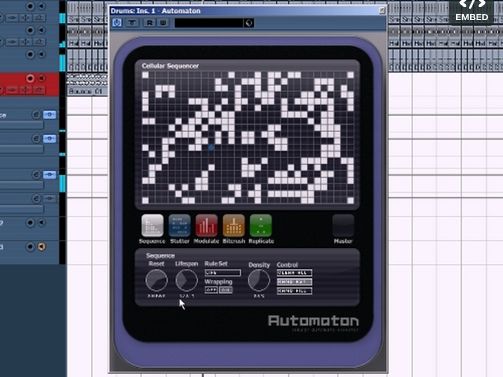The image size is (503, 377).
Task: Open the dark Master module icon
Action: 343,226
